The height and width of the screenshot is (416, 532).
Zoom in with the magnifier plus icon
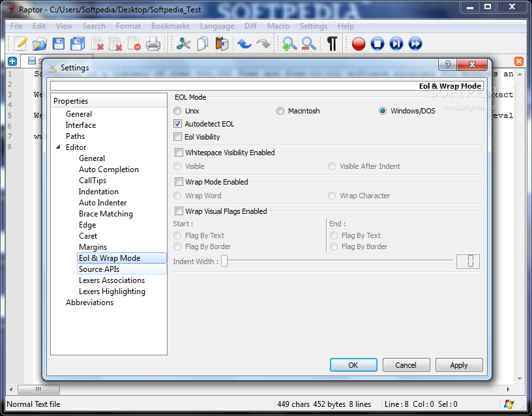pos(289,44)
